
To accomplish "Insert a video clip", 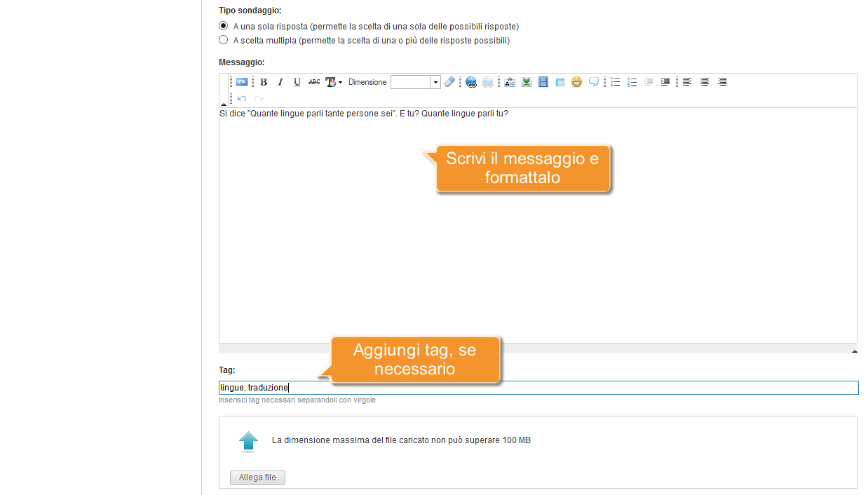I will click(x=543, y=82).
